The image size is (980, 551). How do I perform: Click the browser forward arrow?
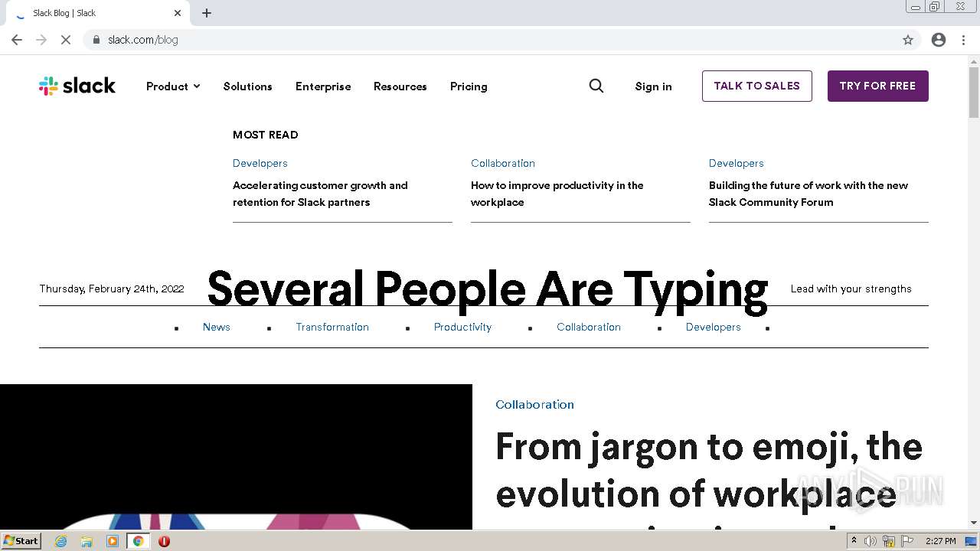tap(41, 40)
